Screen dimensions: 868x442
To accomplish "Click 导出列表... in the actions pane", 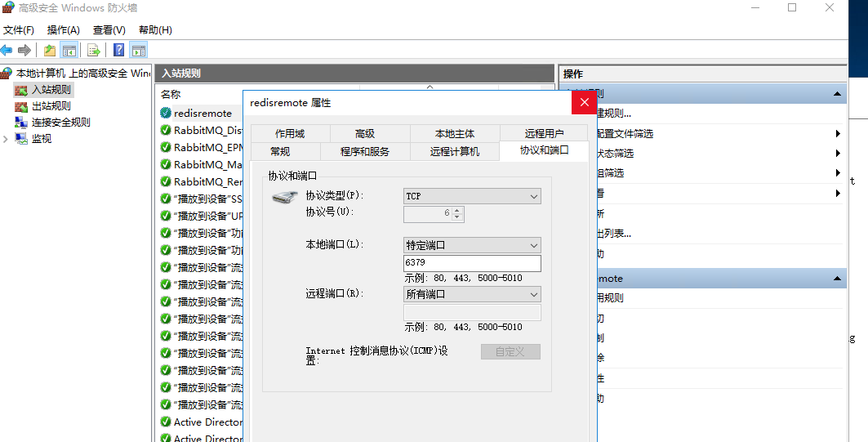I will coord(614,233).
